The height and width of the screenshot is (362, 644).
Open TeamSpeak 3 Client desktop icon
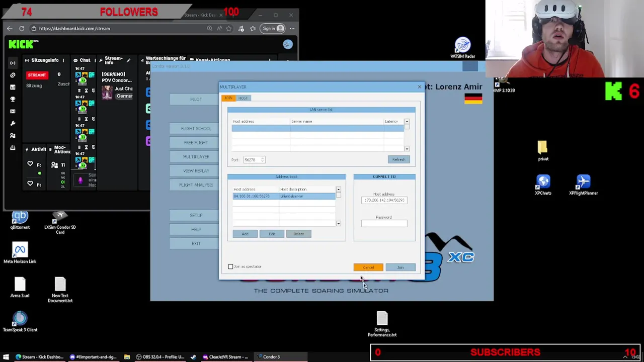tap(20, 322)
